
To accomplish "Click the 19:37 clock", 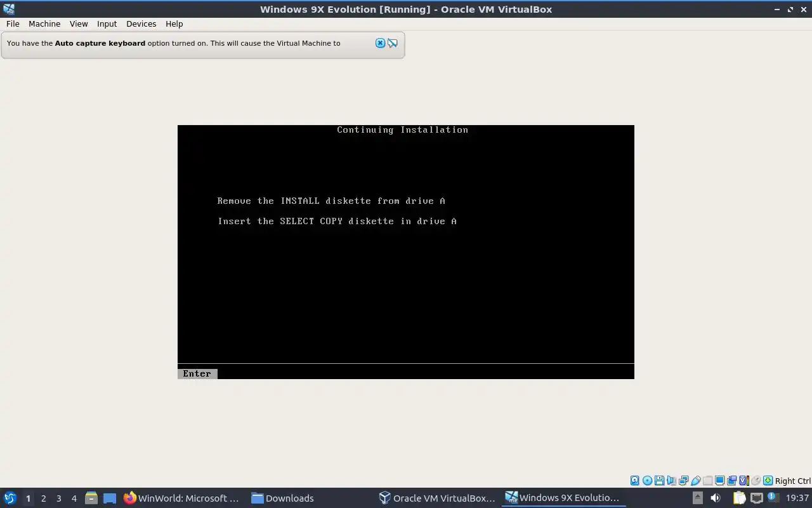I will [797, 498].
